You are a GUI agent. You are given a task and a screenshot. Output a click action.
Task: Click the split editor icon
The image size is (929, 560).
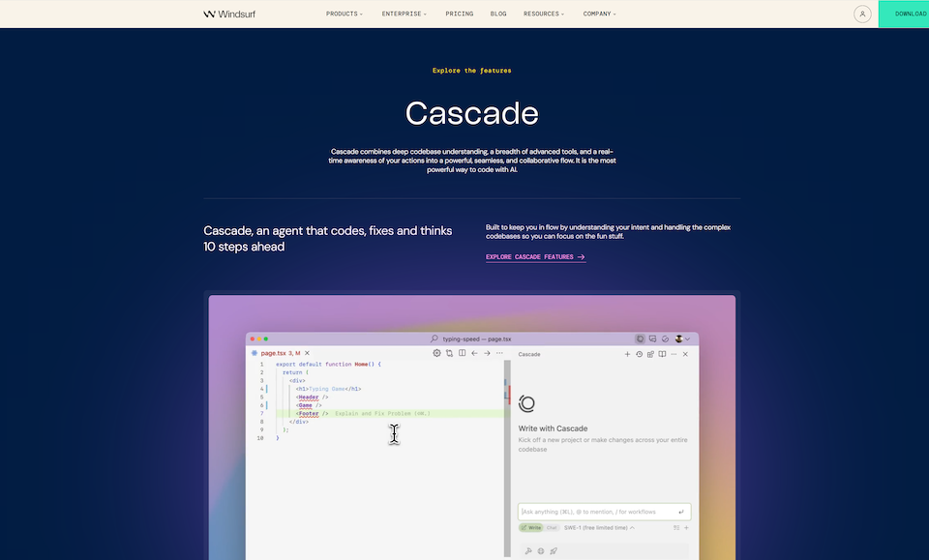(463, 353)
